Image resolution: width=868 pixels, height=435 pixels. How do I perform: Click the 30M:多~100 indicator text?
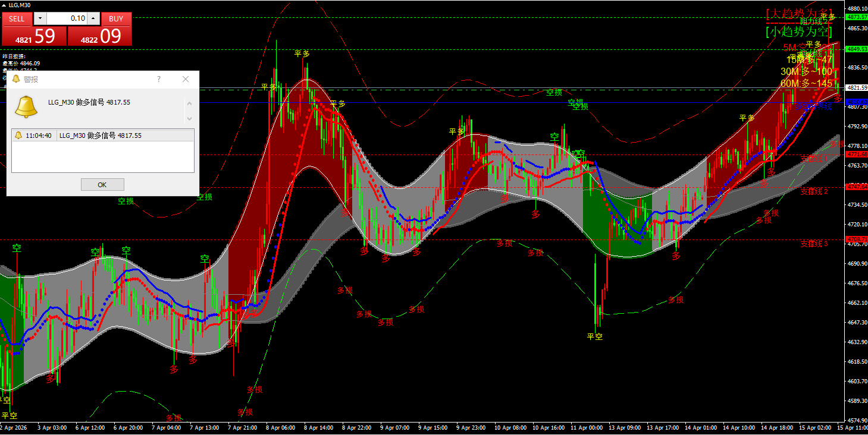tap(807, 72)
